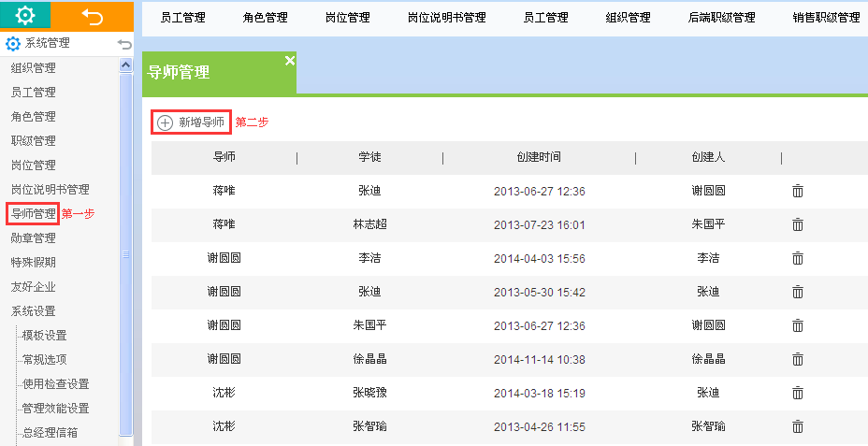Click the trash icon for apprentice 张晓豫
This screenshot has height=446, width=868.
click(x=798, y=393)
